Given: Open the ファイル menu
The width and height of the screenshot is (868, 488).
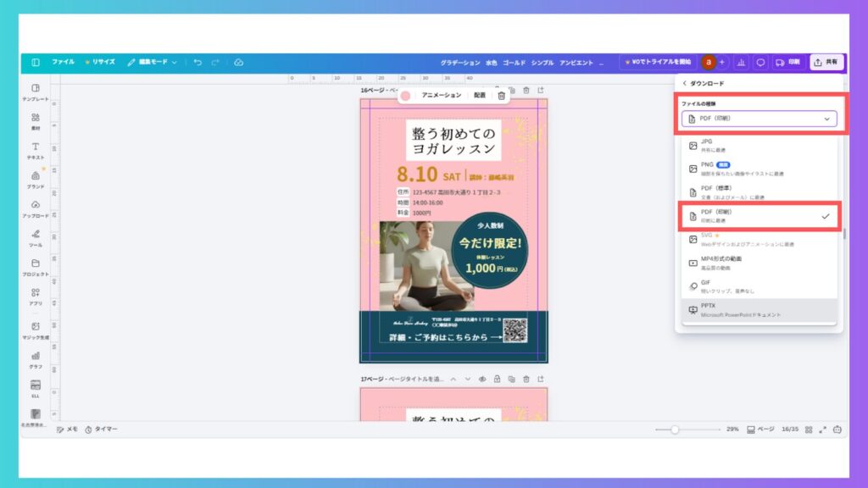Looking at the screenshot, I should pyautogui.click(x=63, y=62).
